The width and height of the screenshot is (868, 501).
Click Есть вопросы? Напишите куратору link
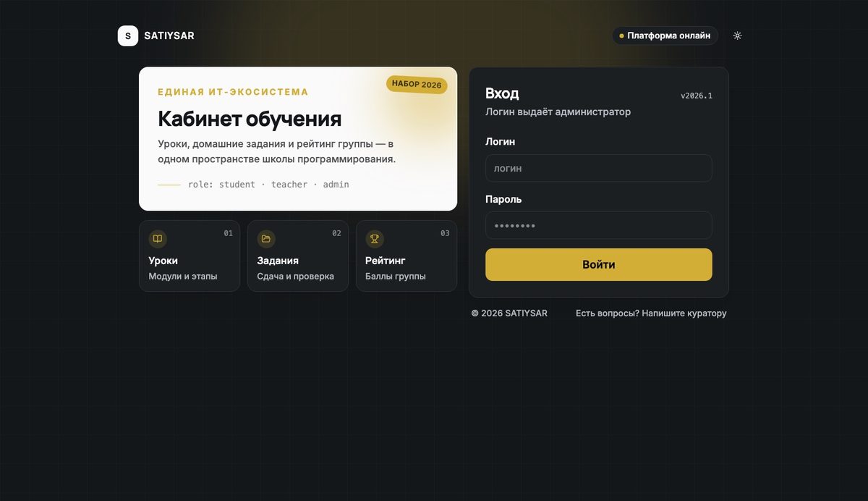[651, 313]
